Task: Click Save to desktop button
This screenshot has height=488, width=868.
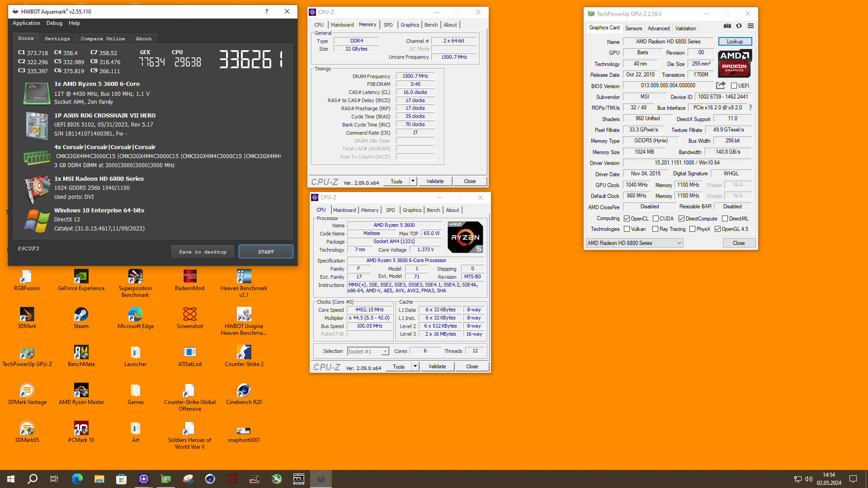Action: coord(203,252)
